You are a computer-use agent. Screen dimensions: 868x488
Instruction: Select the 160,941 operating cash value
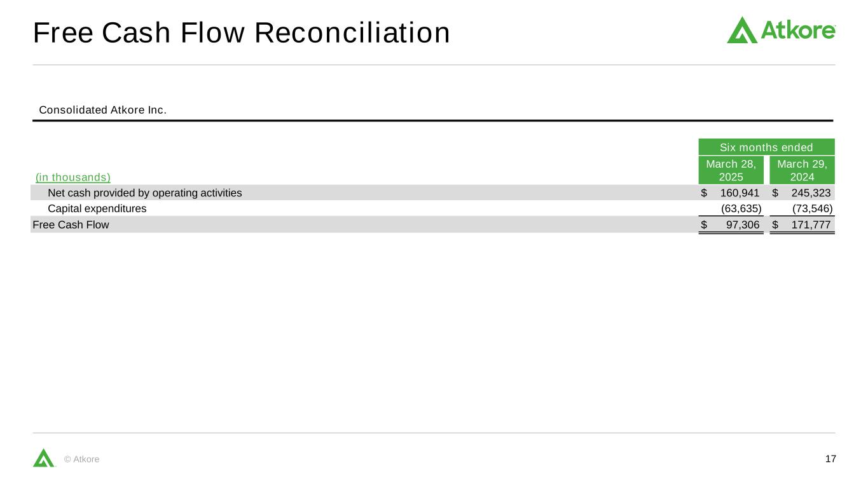(740, 193)
